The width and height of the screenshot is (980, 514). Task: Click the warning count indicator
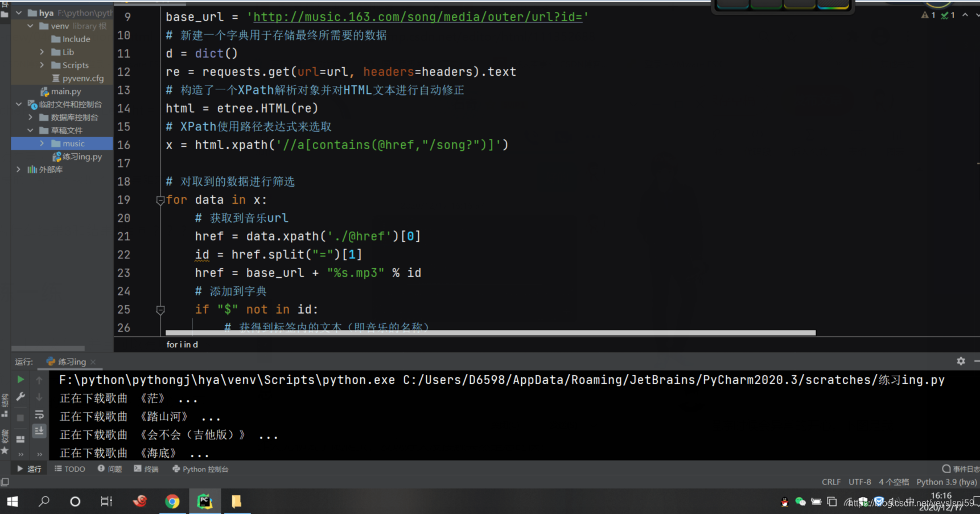pyautogui.click(x=928, y=15)
